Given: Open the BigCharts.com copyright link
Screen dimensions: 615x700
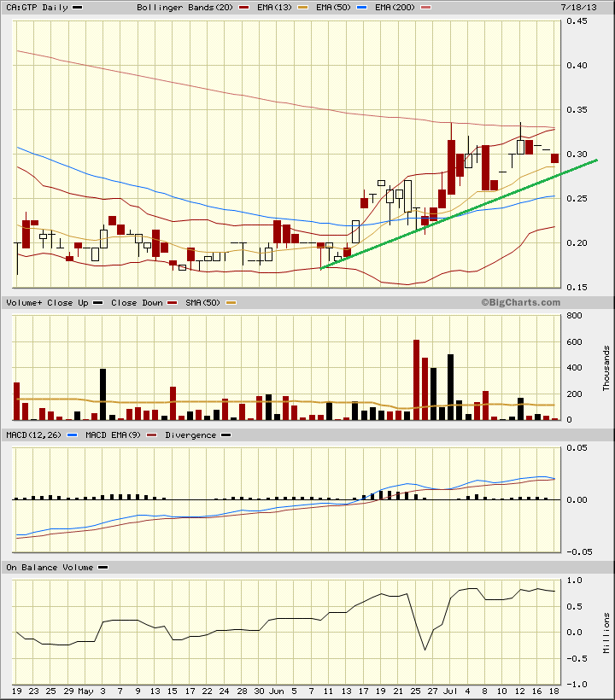Looking at the screenshot, I should (x=519, y=302).
